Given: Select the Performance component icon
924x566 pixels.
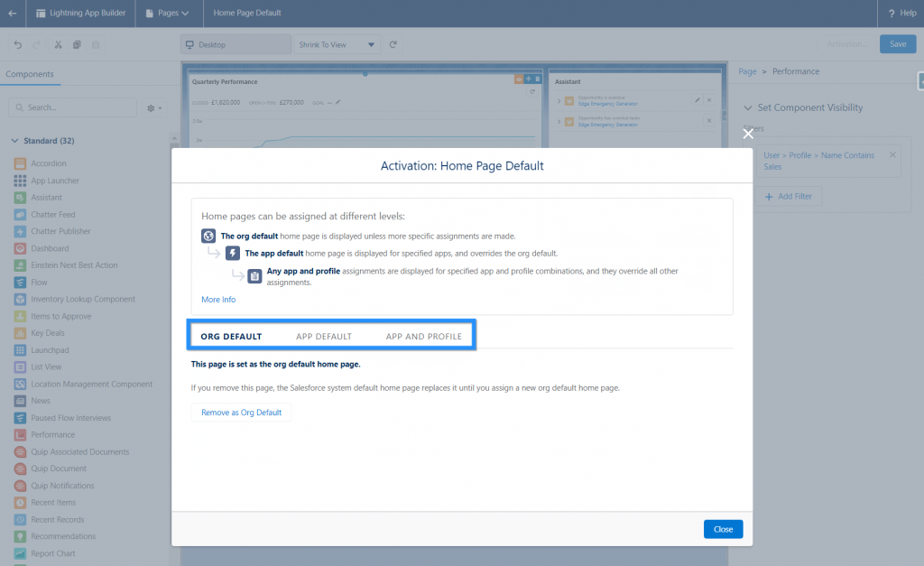Looking at the screenshot, I should coord(20,434).
